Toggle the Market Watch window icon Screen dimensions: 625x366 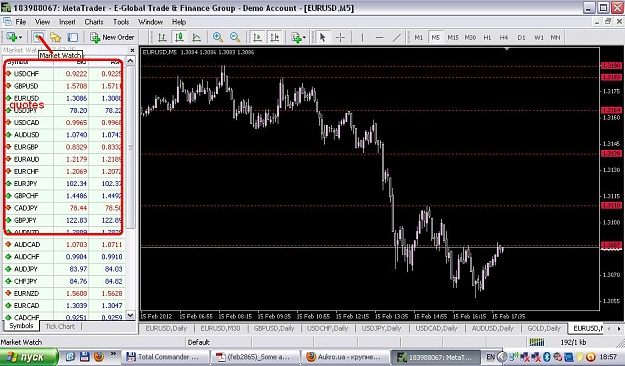point(39,37)
